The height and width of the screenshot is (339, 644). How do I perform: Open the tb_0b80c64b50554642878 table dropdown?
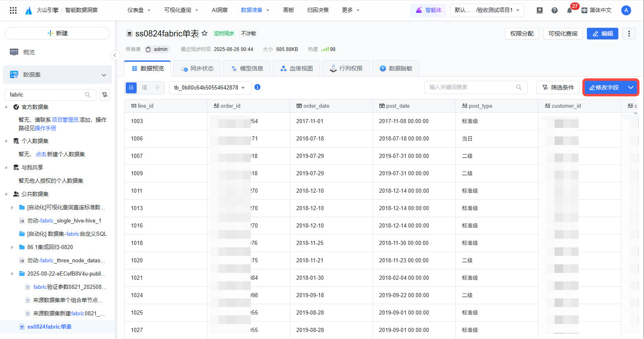pos(210,88)
